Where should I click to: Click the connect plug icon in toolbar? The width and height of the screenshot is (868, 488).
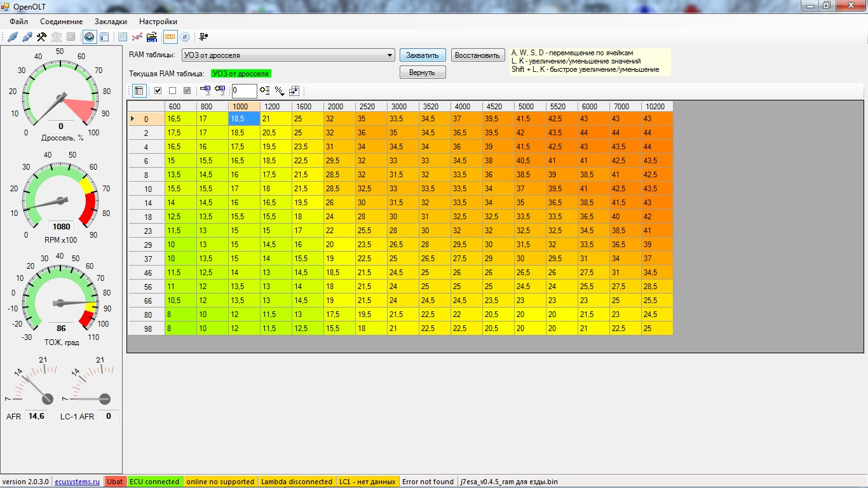(13, 37)
